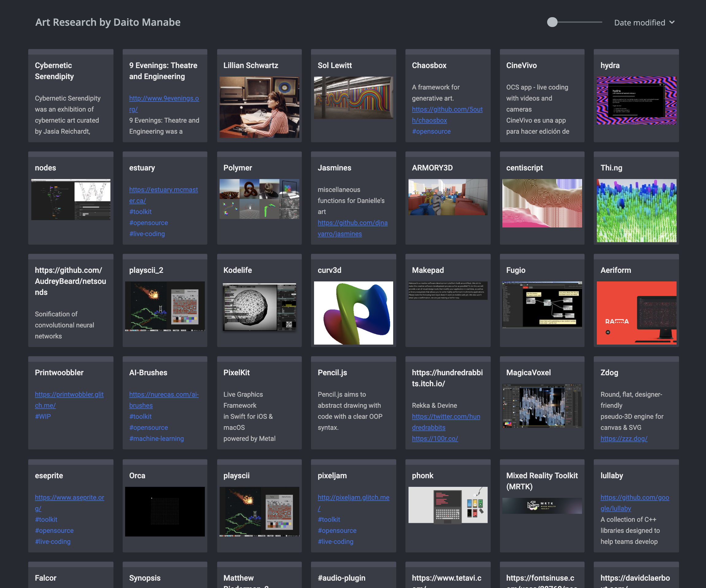Open the Pencil.js card title
This screenshot has width=706, height=588.
coord(332,372)
